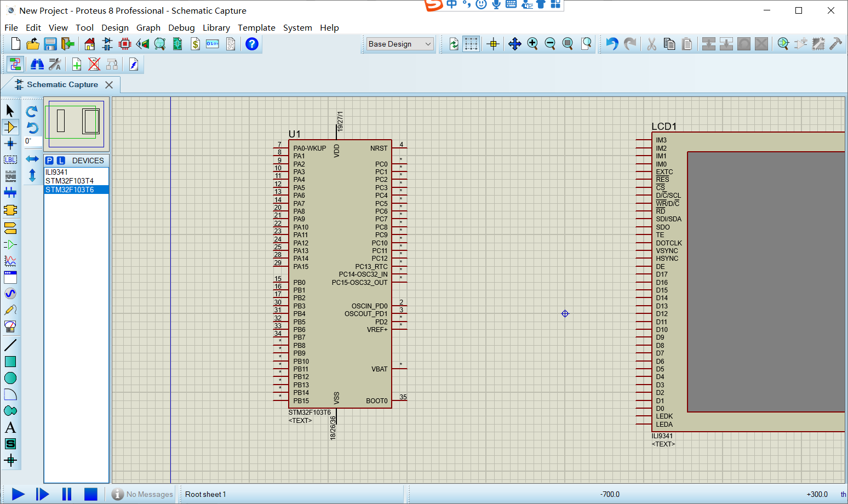Open the PCB Layout chip icon
The height and width of the screenshot is (504, 848).
click(125, 44)
